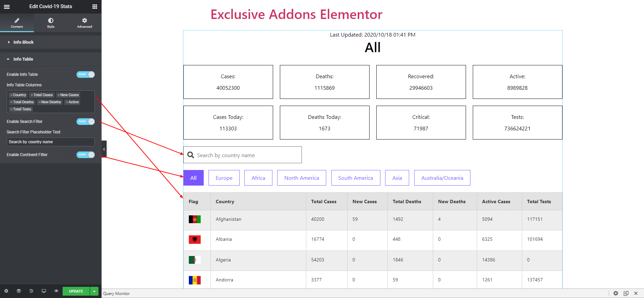Switch to the Style tab

coord(51,23)
